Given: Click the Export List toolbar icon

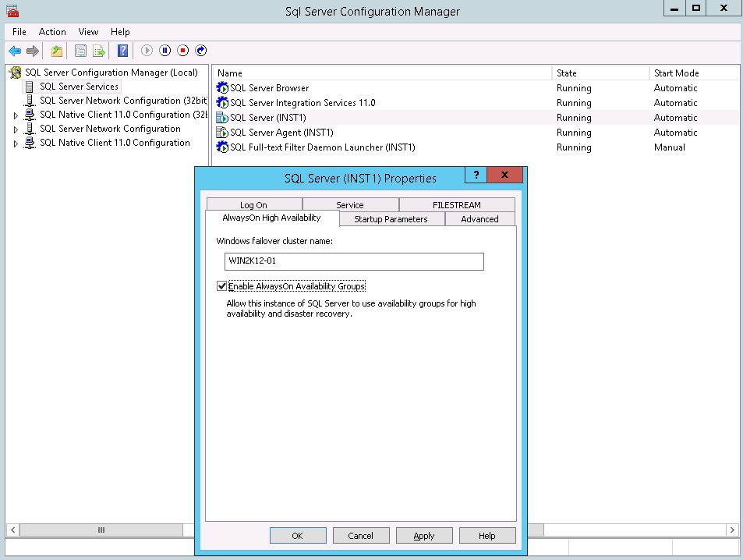Looking at the screenshot, I should click(98, 51).
